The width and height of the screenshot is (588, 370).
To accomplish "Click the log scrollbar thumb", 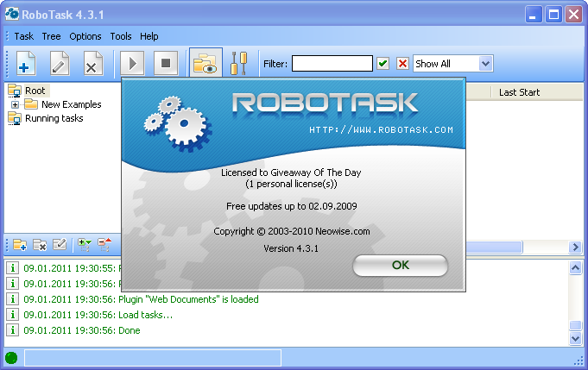I will click(575, 325).
